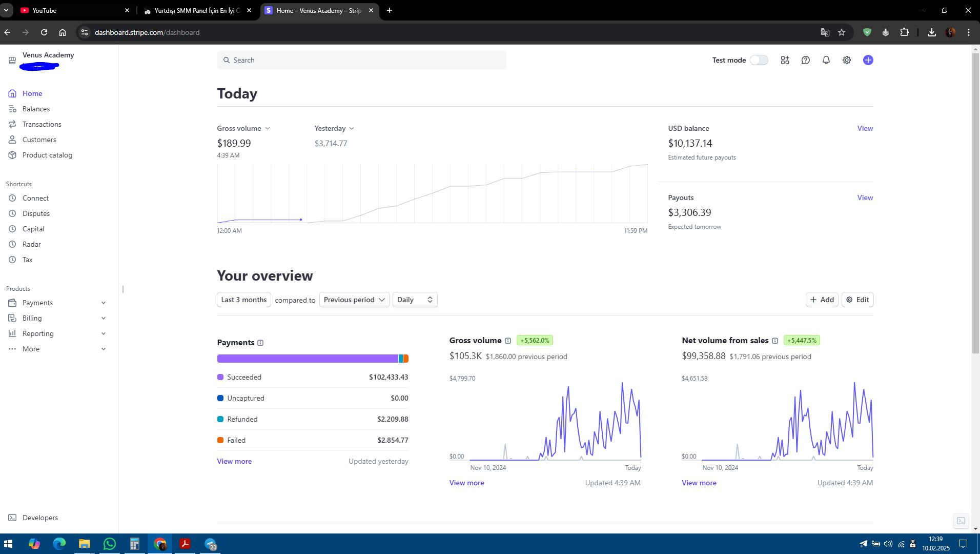Open the Previous period dropdown
The width and height of the screenshot is (980, 554).
click(354, 300)
